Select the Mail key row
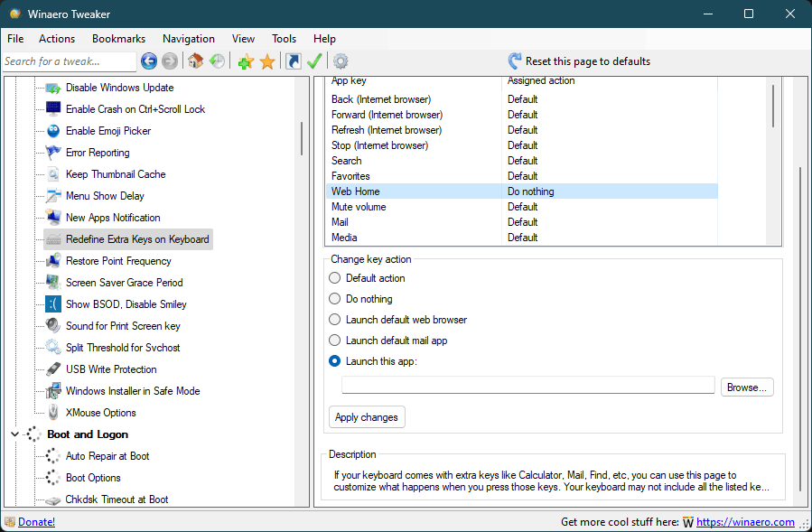 pyautogui.click(x=522, y=221)
